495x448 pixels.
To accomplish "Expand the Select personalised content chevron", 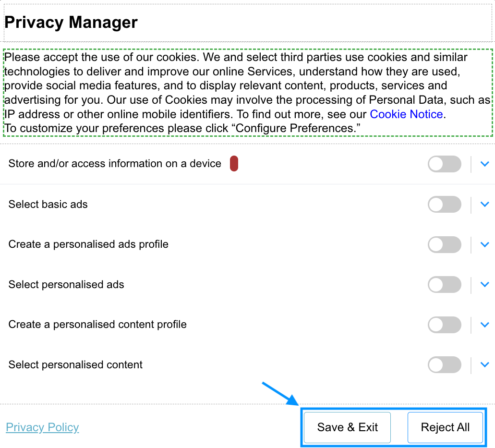I will [x=484, y=364].
